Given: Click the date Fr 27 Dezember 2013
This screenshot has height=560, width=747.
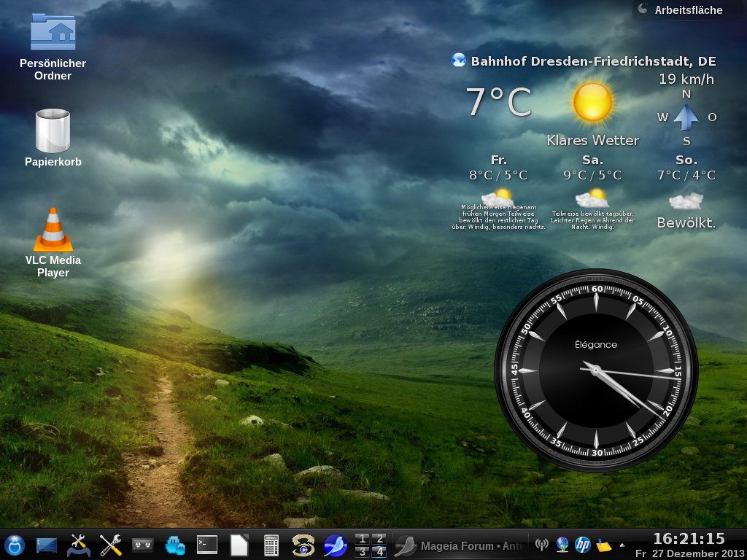Looking at the screenshot, I should (x=691, y=554).
